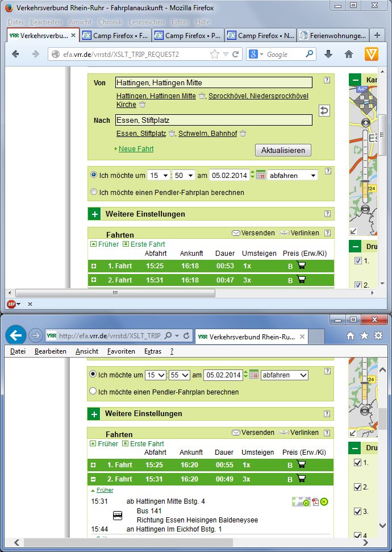Reload page in Firefox address bar

pos(235,54)
